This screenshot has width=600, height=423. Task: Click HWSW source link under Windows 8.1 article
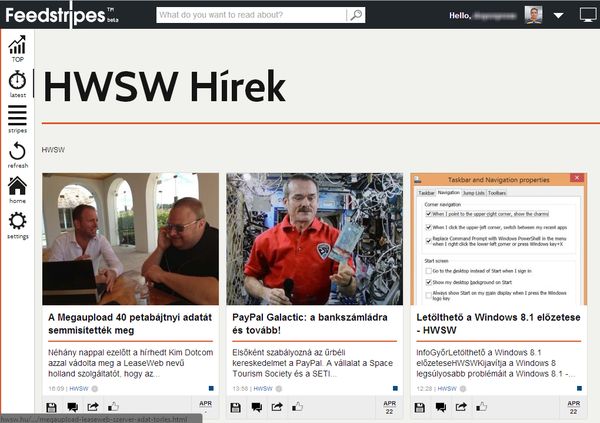click(x=447, y=389)
